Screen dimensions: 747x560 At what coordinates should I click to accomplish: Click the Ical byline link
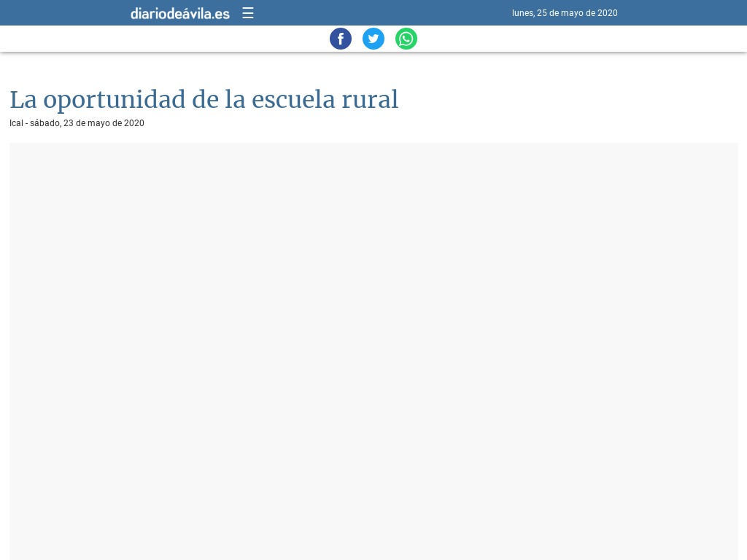16,122
